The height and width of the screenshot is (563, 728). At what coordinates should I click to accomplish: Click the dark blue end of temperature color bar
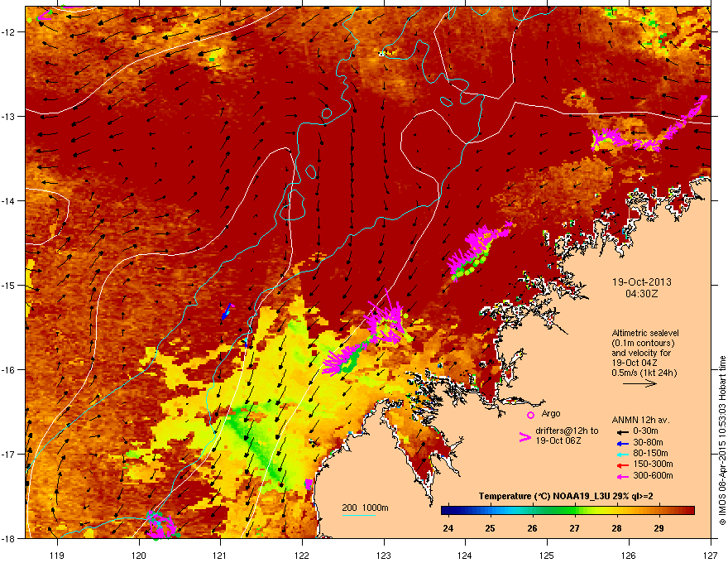pos(447,511)
